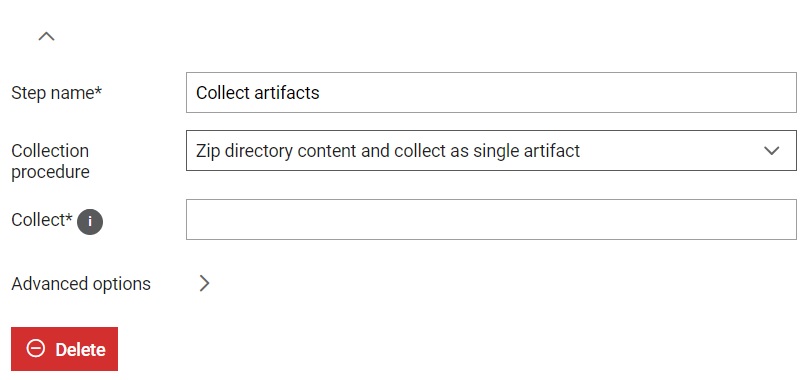This screenshot has height=380, width=805.
Task: Click the Step name* label
Action: 56,93
